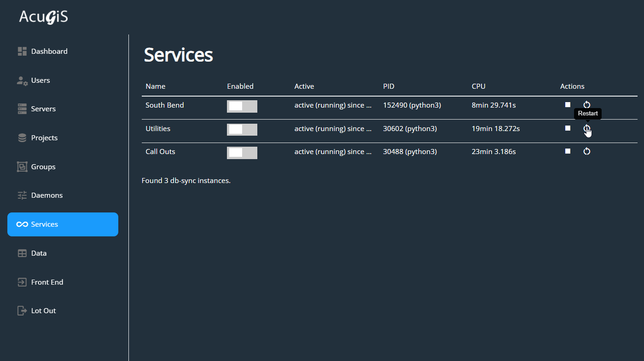Click Lot Out to sign out
Image resolution: width=644 pixels, height=361 pixels.
[x=43, y=311]
